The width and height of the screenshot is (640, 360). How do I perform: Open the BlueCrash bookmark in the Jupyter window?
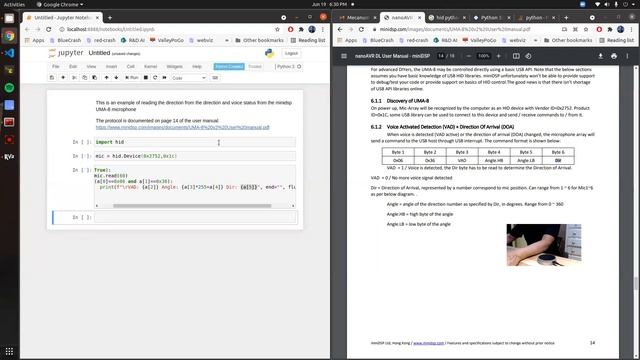coord(65,40)
